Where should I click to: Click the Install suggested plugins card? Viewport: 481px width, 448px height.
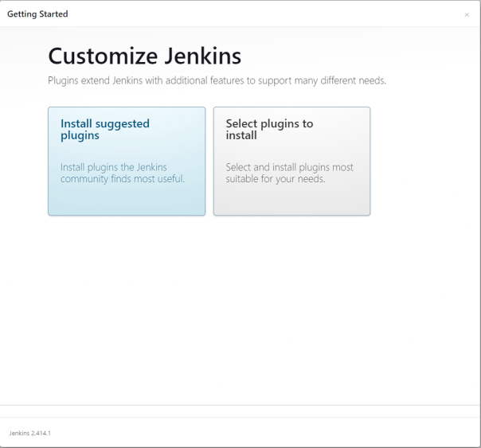coord(127,161)
